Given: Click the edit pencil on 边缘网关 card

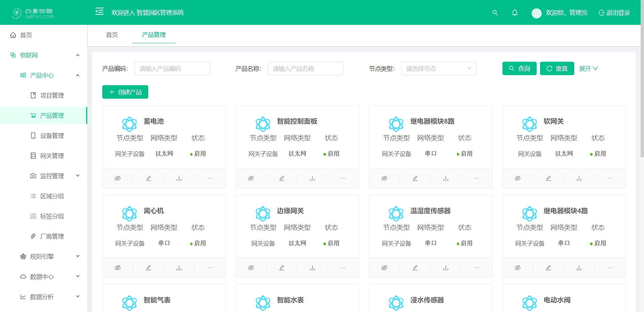Looking at the screenshot, I should 281,267.
